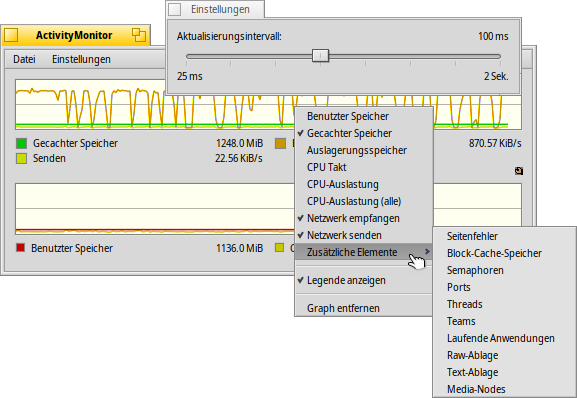This screenshot has height=398, width=577.
Task: Select Teams in submenu
Action: pos(504,321)
